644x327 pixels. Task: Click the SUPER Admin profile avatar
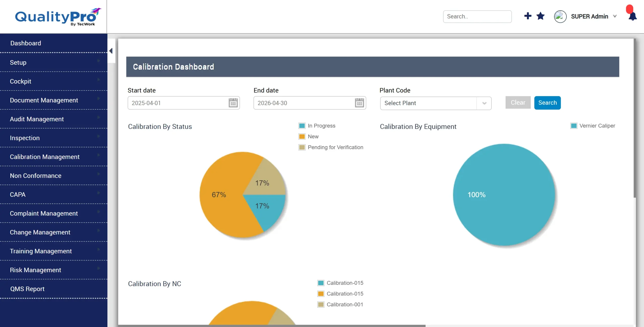click(x=560, y=17)
